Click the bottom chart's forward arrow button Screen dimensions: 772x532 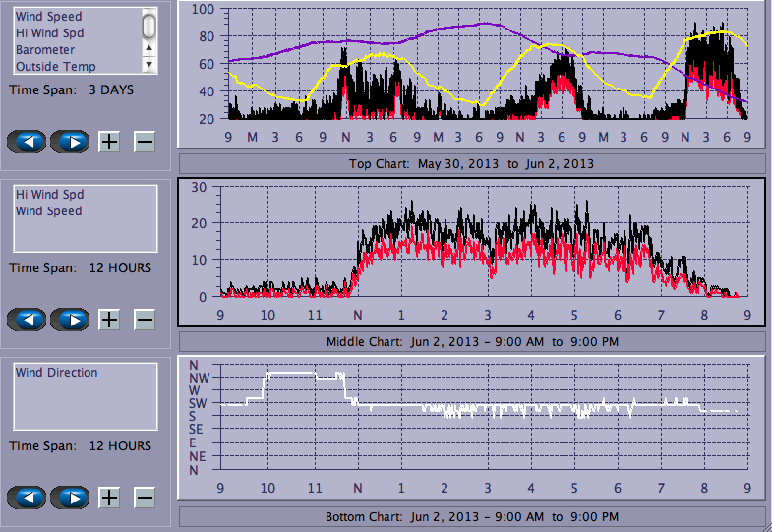click(x=70, y=498)
